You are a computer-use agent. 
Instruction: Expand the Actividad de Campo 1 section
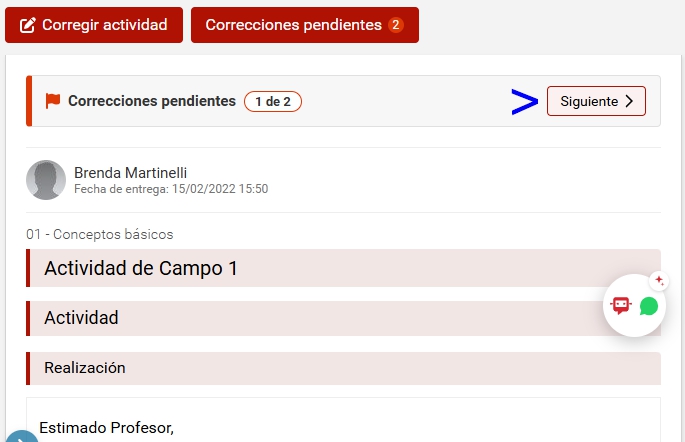(343, 268)
